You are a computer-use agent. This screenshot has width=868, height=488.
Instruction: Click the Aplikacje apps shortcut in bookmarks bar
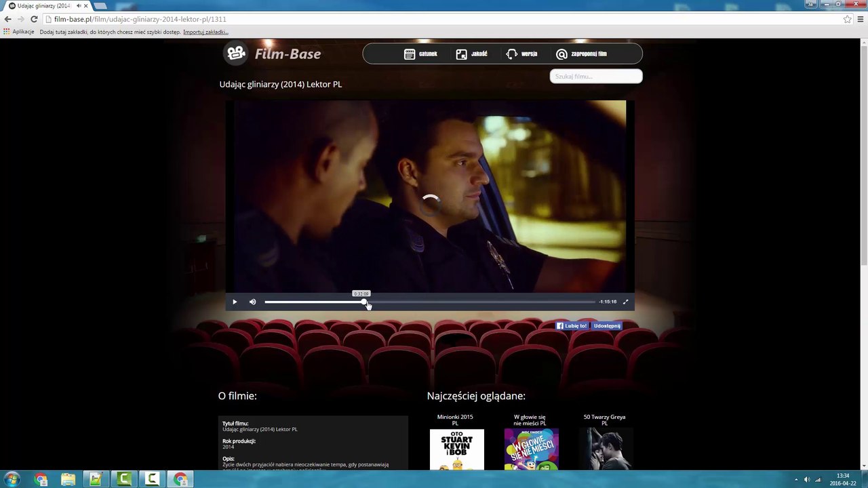pyautogui.click(x=18, y=32)
